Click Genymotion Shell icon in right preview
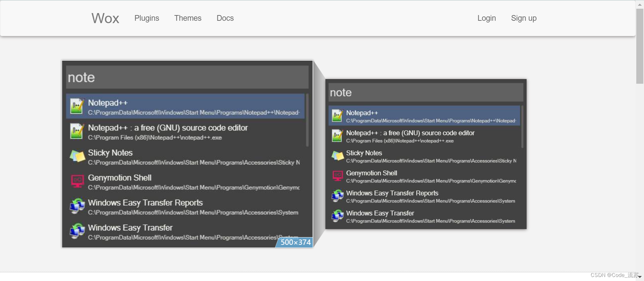Image resolution: width=644 pixels, height=281 pixels. 337,175
